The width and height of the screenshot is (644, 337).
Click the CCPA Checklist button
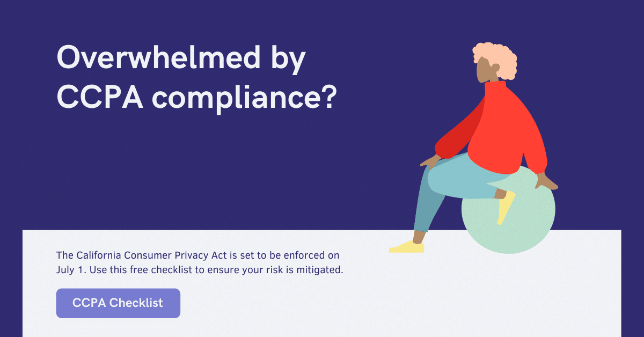coord(118,303)
